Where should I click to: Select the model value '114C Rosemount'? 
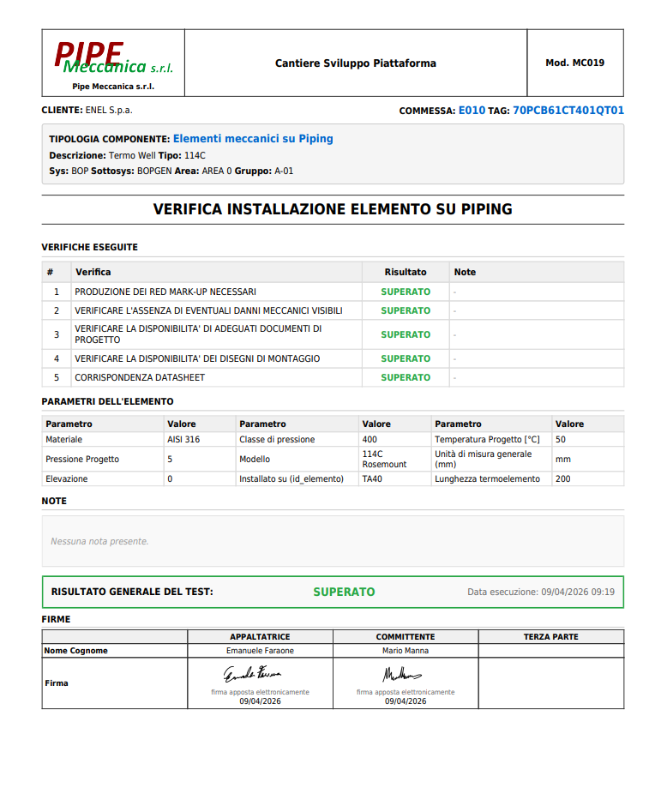[385, 459]
